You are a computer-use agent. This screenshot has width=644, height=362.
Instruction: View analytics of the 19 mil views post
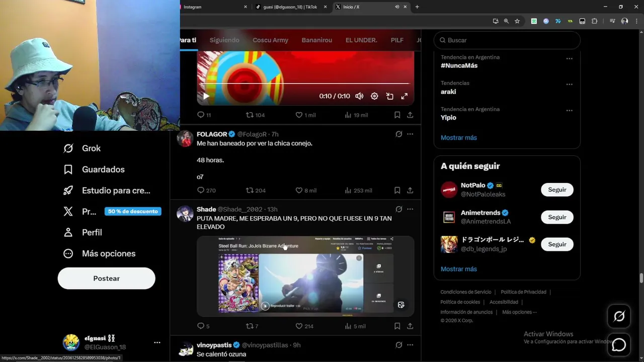[356, 115]
